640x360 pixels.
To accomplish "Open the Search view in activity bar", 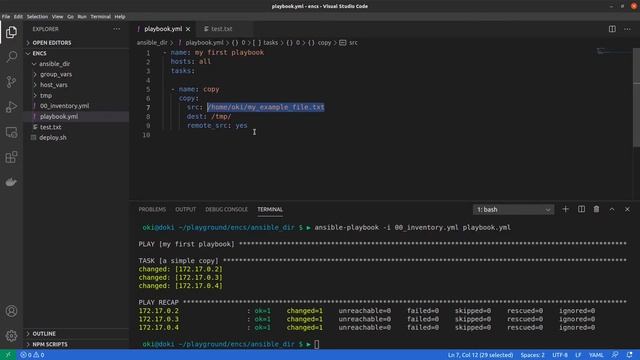I will tap(11, 56).
